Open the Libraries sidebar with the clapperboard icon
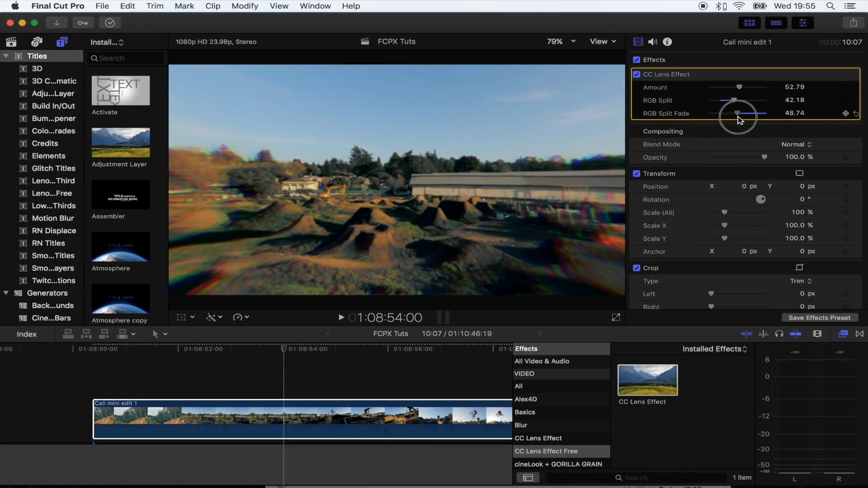 point(11,42)
